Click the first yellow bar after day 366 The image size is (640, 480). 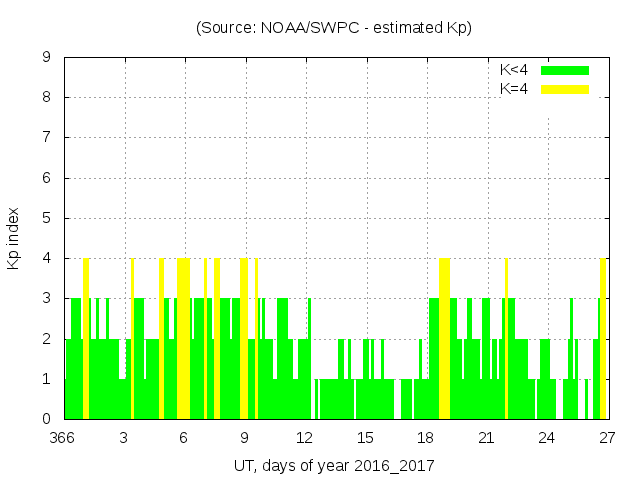[x=86, y=340]
